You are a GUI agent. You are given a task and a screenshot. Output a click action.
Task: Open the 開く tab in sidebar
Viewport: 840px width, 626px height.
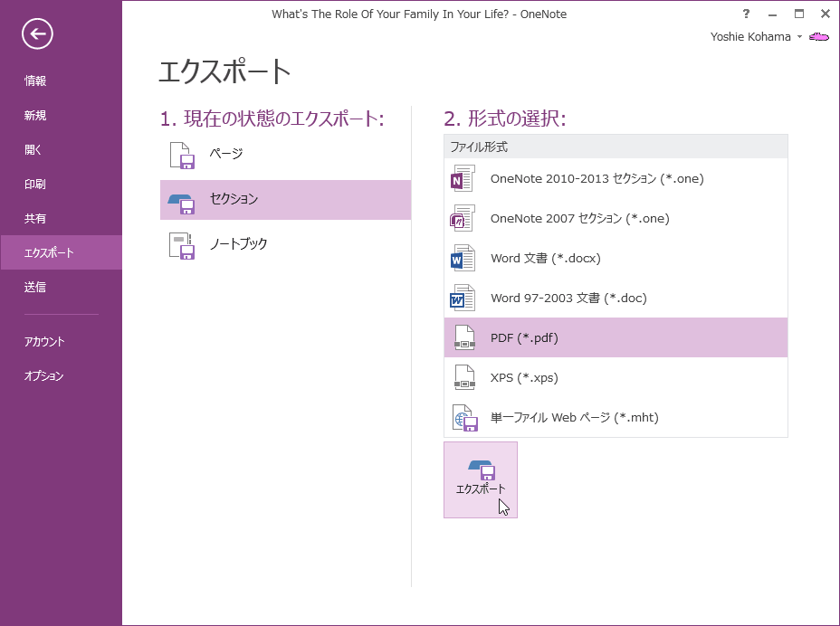point(61,149)
